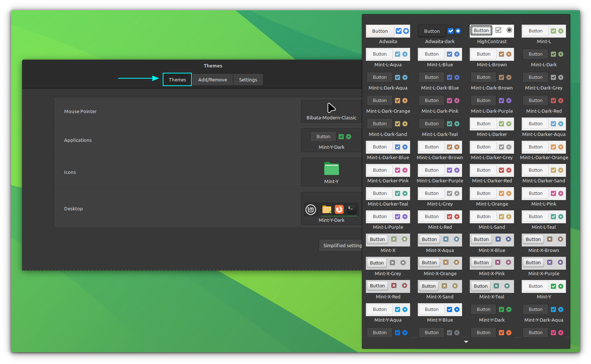591x364 pixels.
Task: Click the down arrow below the theme list
Action: 466,342
